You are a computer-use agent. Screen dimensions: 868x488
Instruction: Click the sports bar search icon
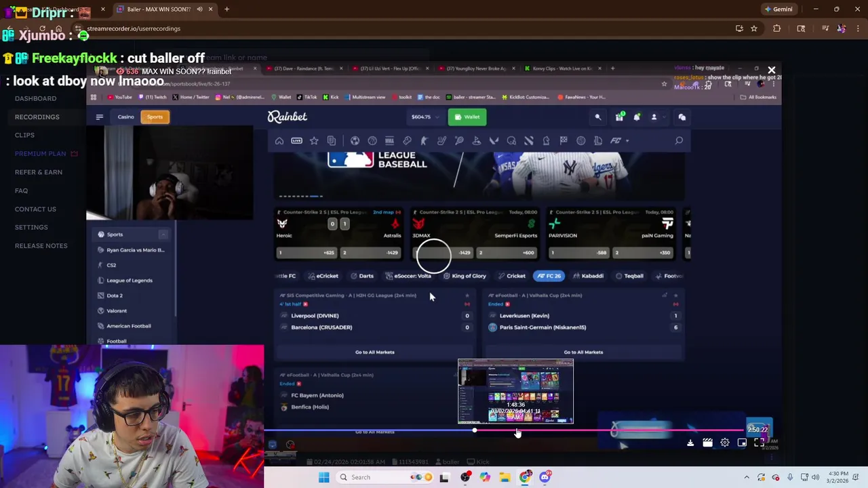[x=679, y=140]
